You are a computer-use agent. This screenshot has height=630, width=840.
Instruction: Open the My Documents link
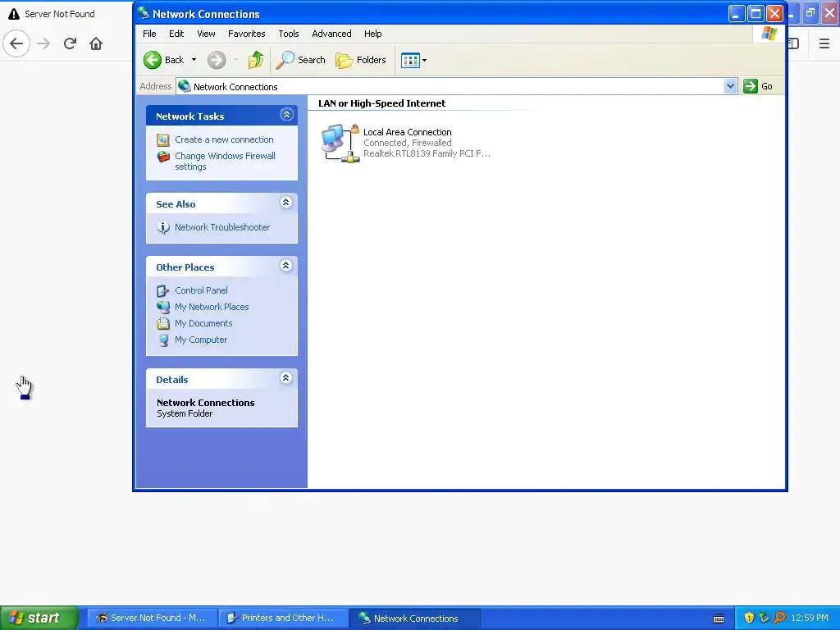pos(203,323)
